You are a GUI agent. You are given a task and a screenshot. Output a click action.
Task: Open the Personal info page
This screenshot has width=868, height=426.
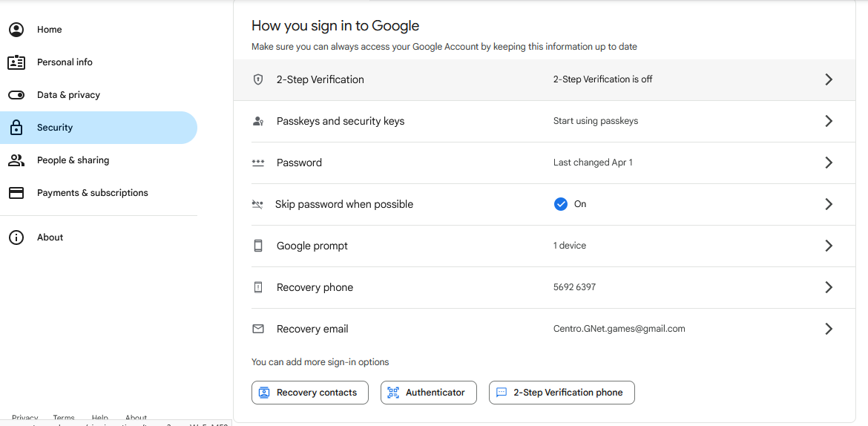[65, 62]
